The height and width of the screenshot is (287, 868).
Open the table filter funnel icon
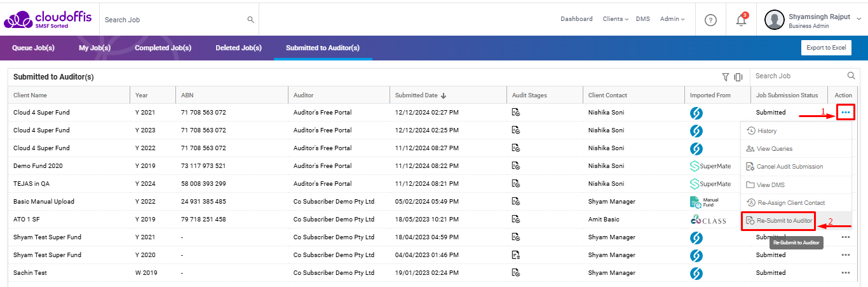(726, 77)
